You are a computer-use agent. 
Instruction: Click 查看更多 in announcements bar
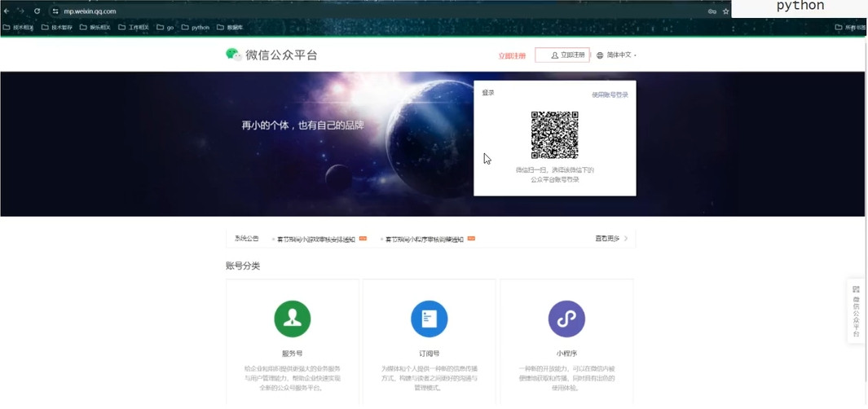click(607, 239)
